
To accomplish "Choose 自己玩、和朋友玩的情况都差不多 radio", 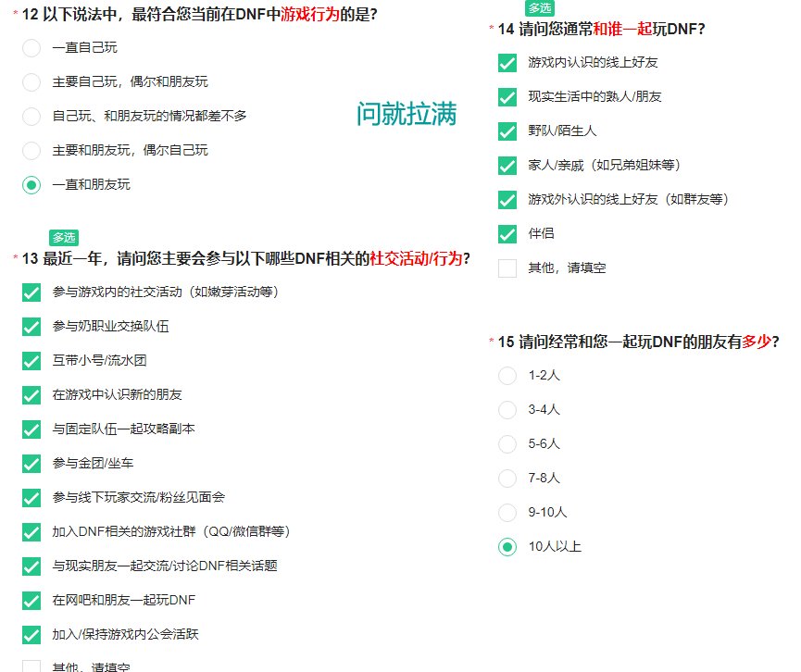I will pos(31,117).
